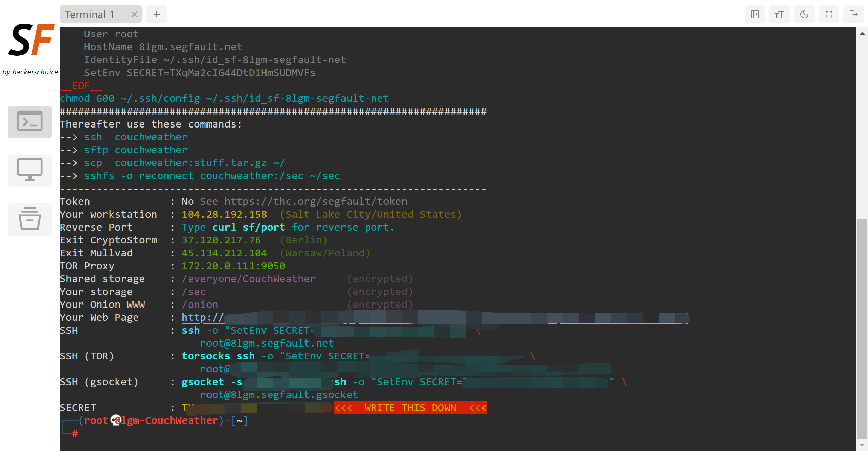The height and width of the screenshot is (451, 868).
Task: Click the /onion path text
Action: 200,305
